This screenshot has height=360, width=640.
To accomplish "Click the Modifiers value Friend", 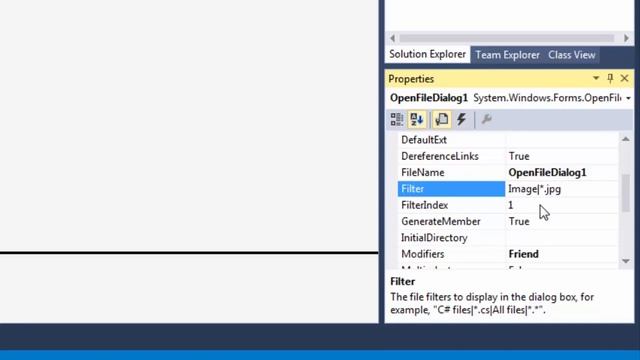I will point(562,254).
